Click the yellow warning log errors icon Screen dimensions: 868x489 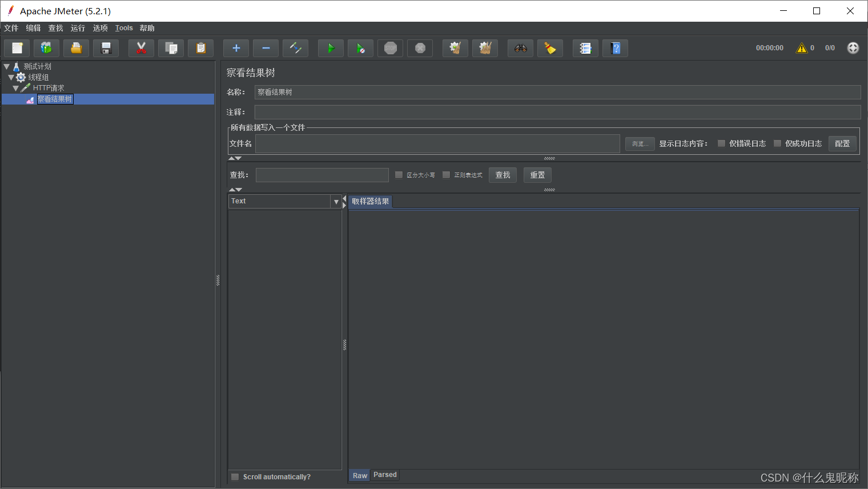(x=802, y=48)
